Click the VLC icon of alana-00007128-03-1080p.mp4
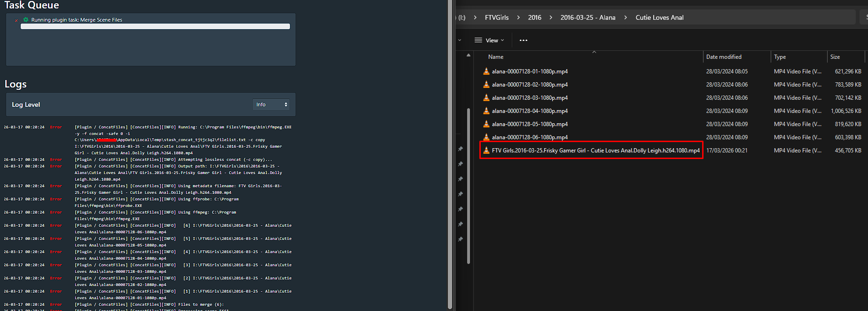The width and height of the screenshot is (868, 311). tap(486, 98)
